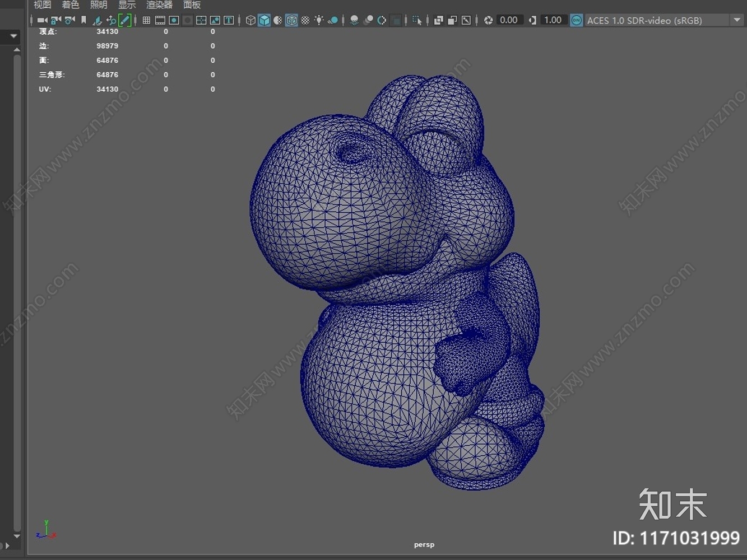747x560 pixels.
Task: Click the 面 count 64876
Action: click(107, 60)
